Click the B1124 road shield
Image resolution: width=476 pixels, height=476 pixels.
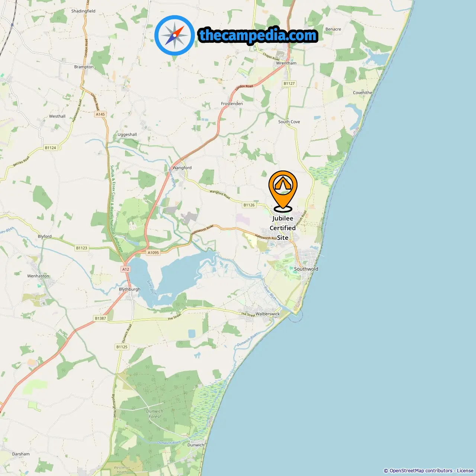(51, 148)
